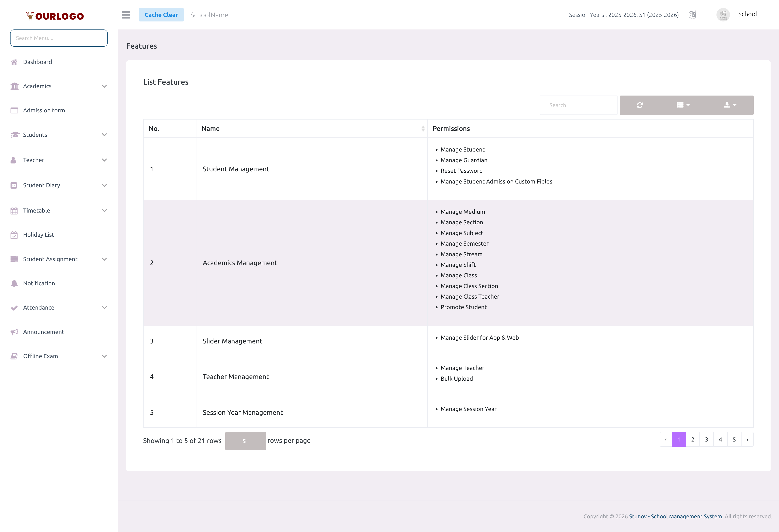Screen dimensions: 779x532
Task: Select the Students sidebar menu item
Action: pyautogui.click(x=35, y=135)
